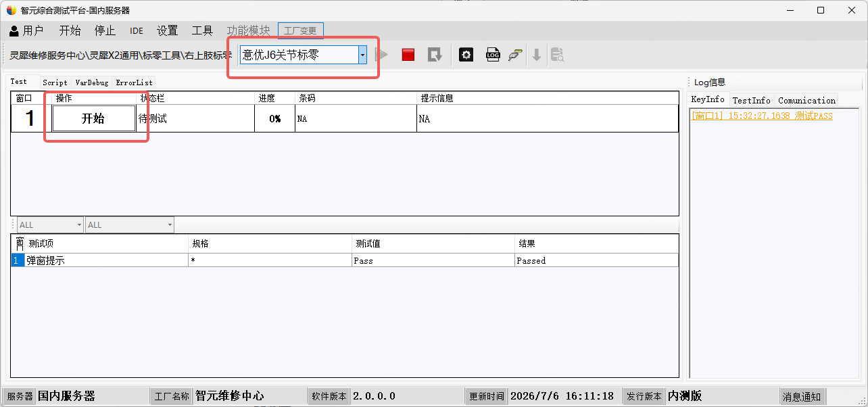Switch to the VarDebug tab

pyautogui.click(x=91, y=82)
